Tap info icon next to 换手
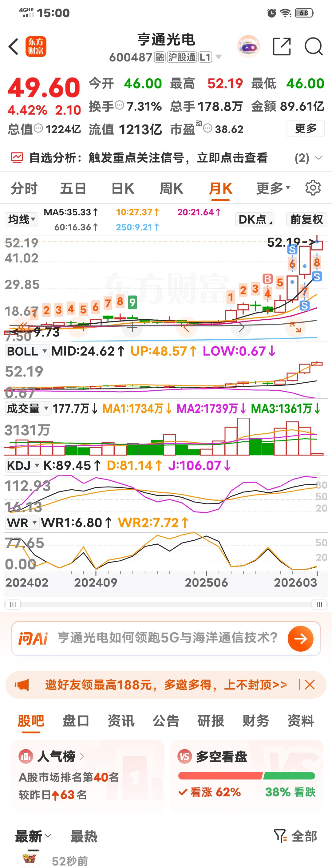332x868 pixels. click(x=120, y=105)
